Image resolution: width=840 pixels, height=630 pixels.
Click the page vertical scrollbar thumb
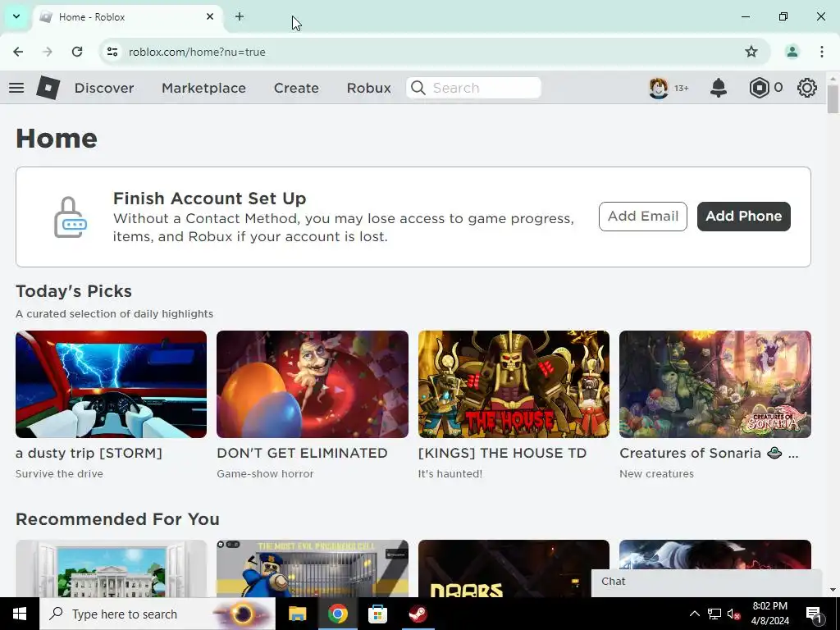[833, 99]
